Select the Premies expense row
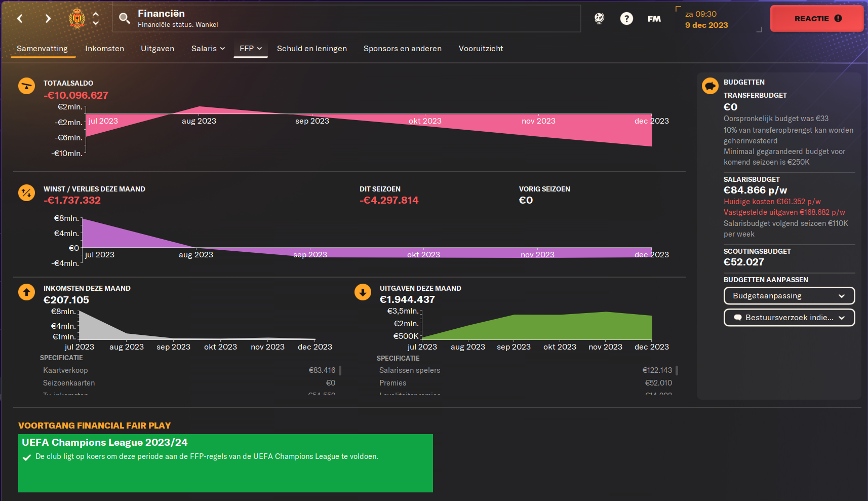Screen dimensions: 868x501 (526, 383)
